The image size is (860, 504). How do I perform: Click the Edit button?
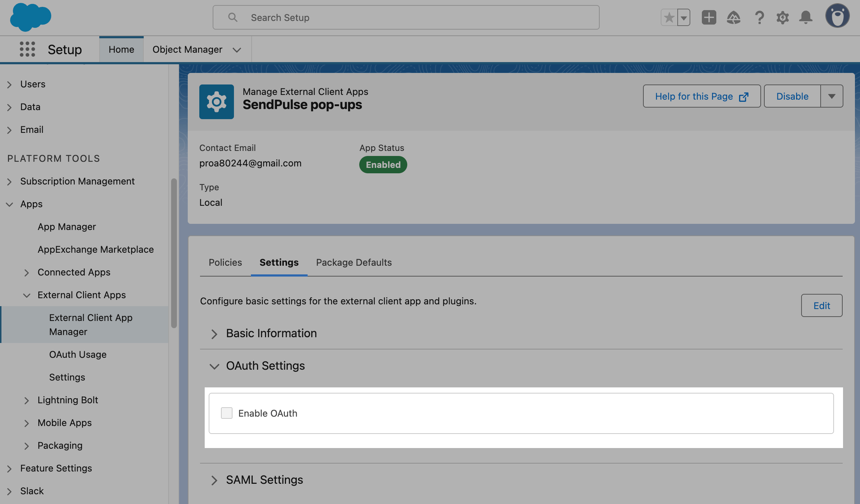822,306
